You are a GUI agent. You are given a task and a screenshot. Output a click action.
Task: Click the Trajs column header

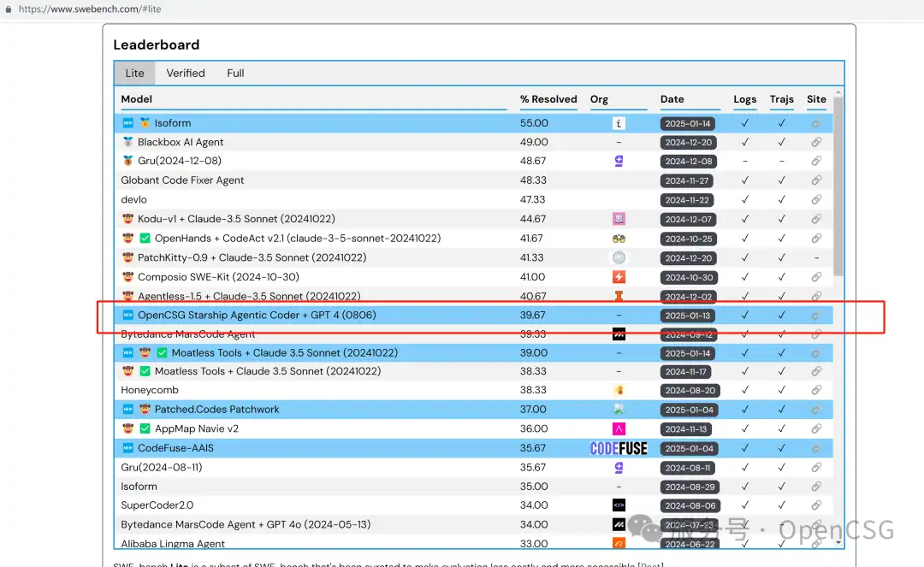[781, 99]
